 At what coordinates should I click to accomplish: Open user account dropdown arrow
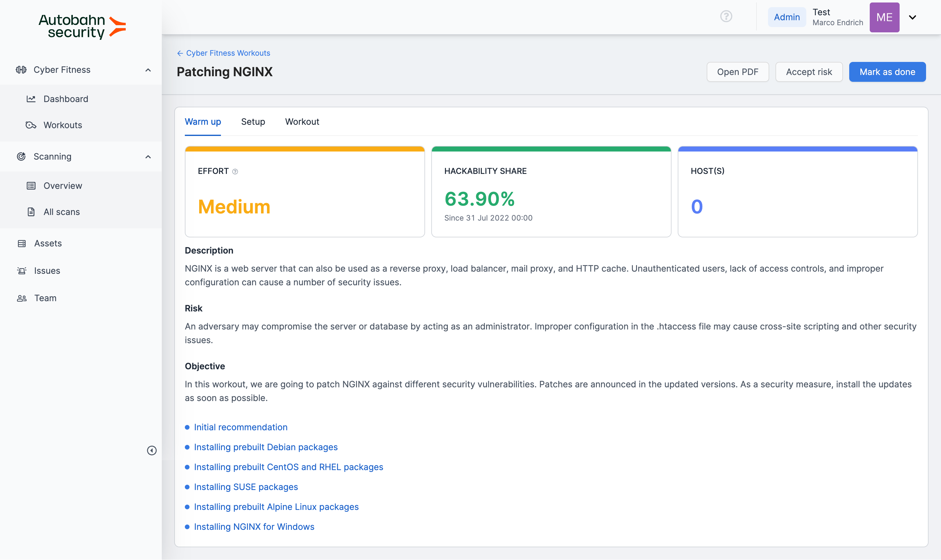912,17
